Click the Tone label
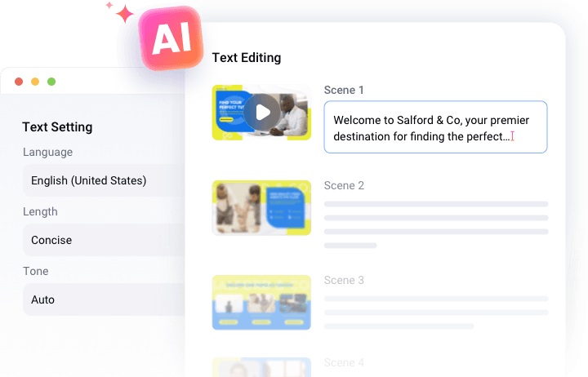Viewport: 588px width, 377px height. 36,271
